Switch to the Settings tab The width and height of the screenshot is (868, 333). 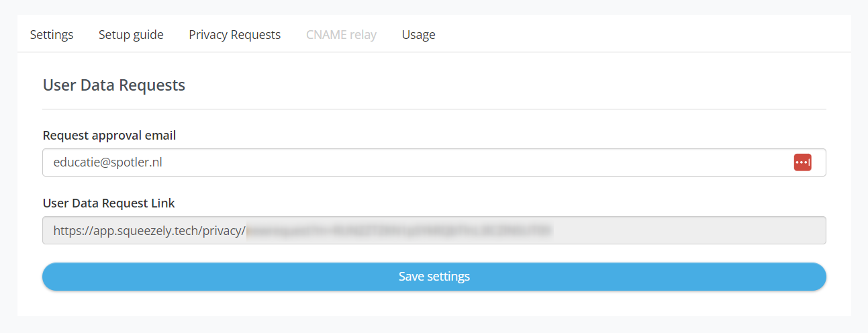(52, 34)
